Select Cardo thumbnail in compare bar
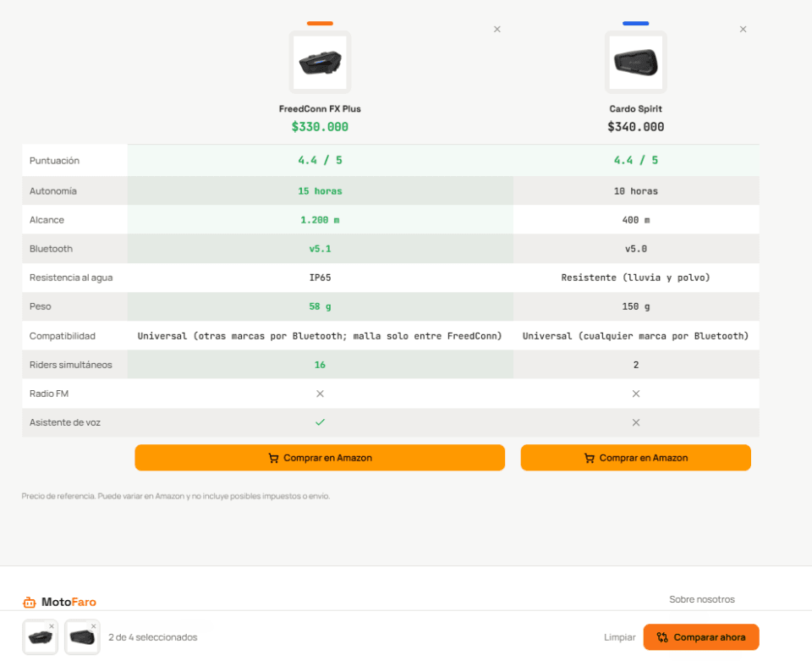 (82, 637)
